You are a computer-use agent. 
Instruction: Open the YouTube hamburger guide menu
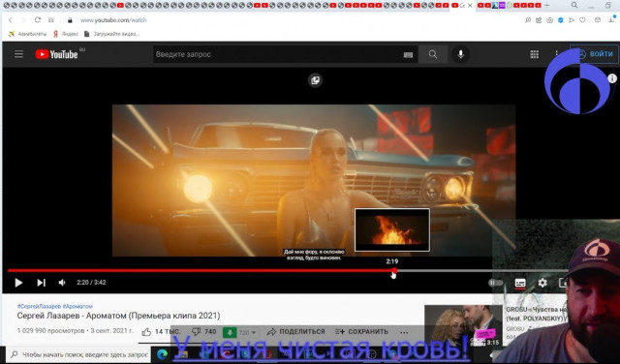[18, 54]
